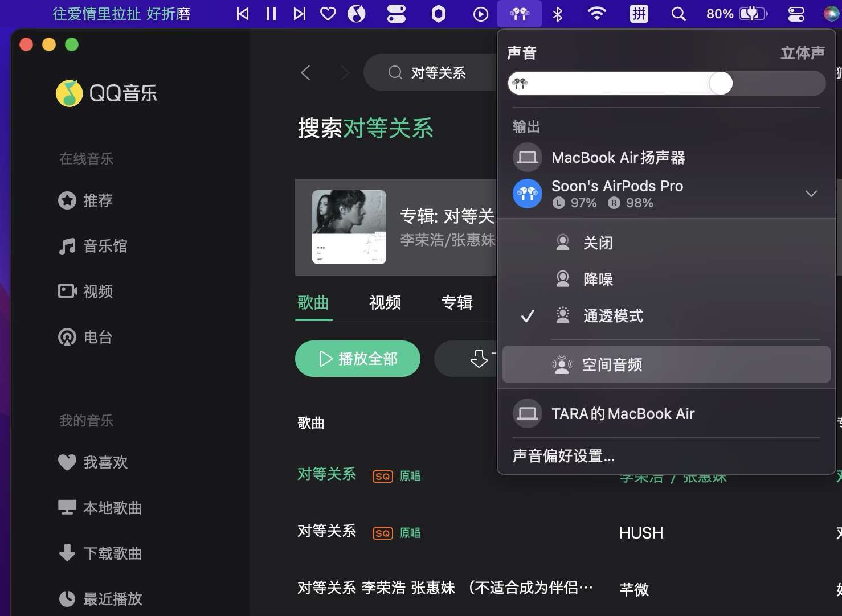The height and width of the screenshot is (616, 842).
Task: Click the Pinyin input method icon
Action: pos(639,14)
